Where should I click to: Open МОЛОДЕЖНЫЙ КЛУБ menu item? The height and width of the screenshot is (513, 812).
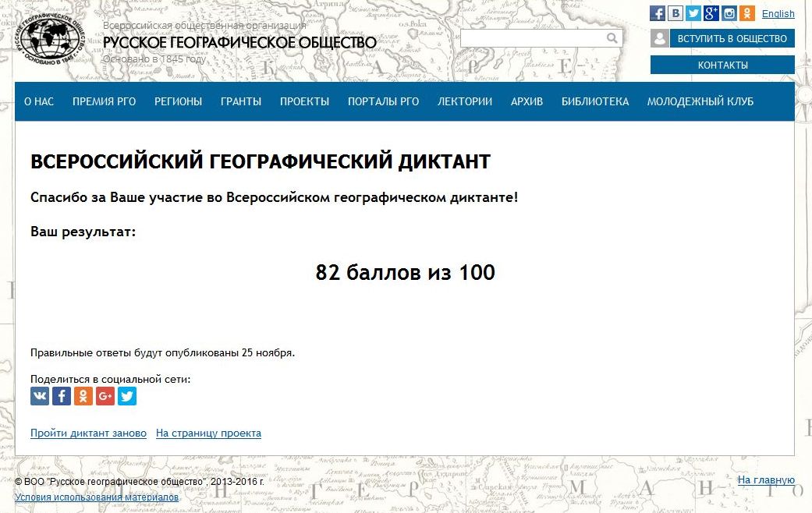click(700, 101)
